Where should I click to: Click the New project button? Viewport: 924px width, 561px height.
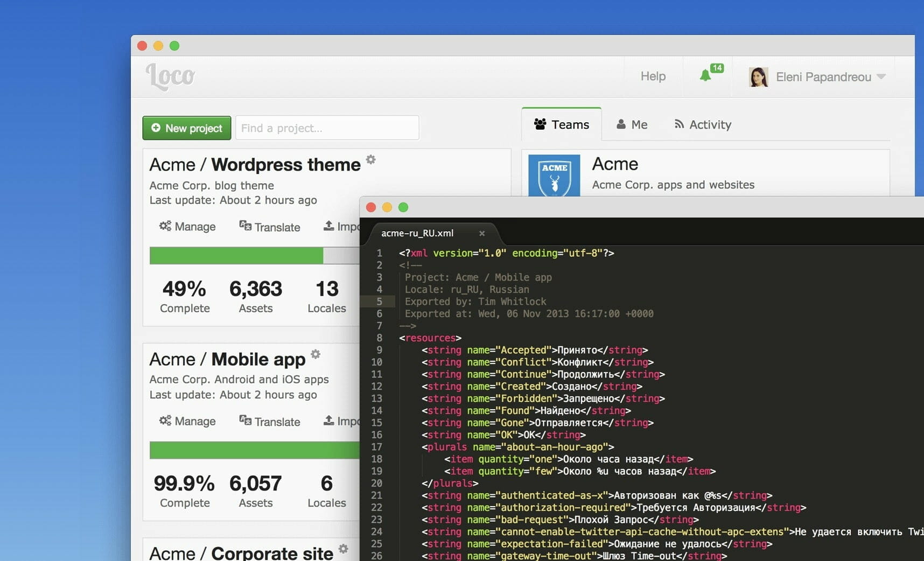tap(187, 128)
